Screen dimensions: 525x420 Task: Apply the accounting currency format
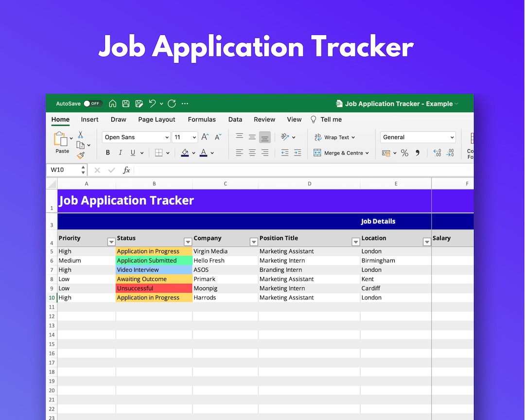386,153
